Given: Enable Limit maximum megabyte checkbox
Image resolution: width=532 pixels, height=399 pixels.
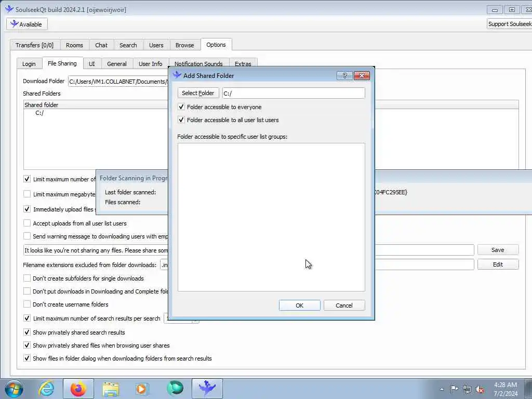Looking at the screenshot, I should [x=27, y=194].
